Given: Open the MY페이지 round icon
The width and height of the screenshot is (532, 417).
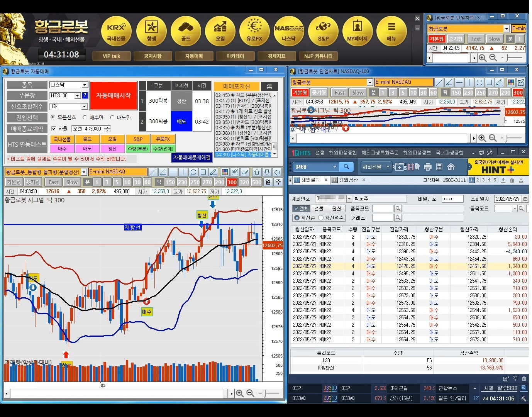Looking at the screenshot, I should [357, 31].
